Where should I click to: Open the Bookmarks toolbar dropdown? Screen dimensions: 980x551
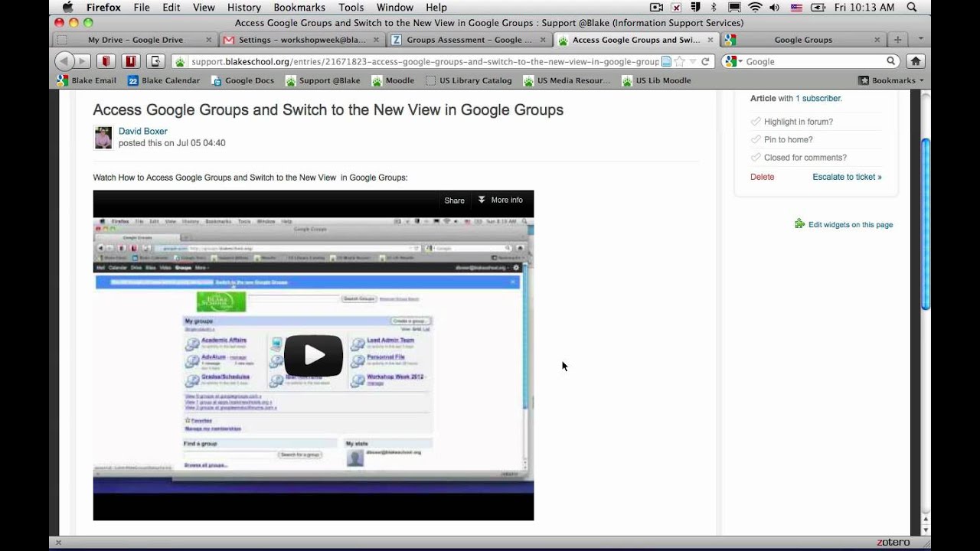pyautogui.click(x=891, y=80)
